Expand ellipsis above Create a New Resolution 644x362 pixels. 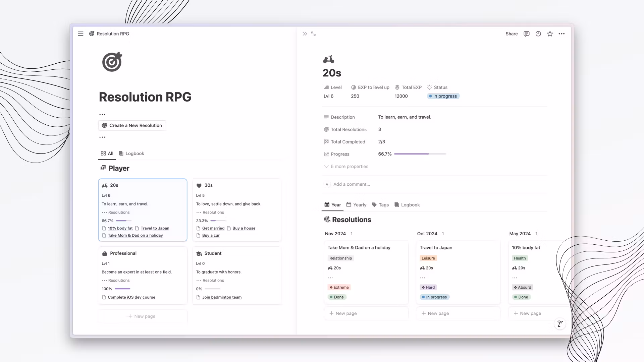102,115
